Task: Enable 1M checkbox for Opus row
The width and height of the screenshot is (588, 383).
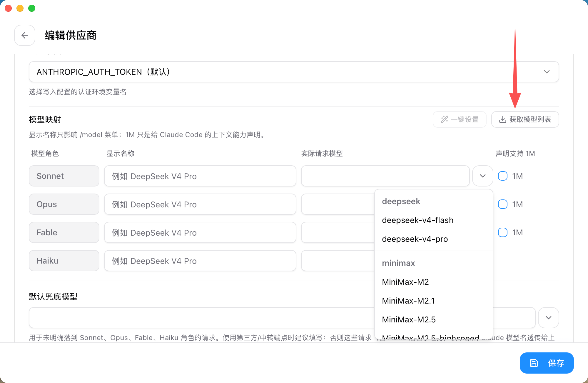Action: pyautogui.click(x=503, y=204)
